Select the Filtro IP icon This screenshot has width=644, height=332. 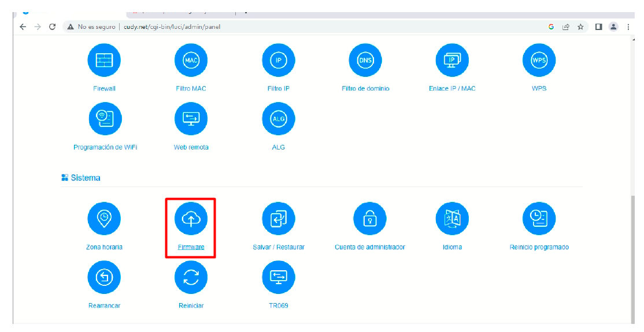[278, 60]
